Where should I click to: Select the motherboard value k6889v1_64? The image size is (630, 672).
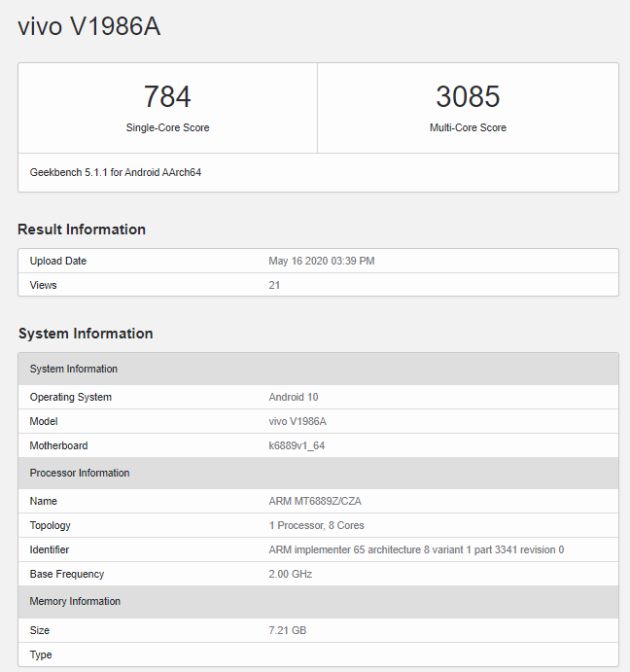tap(298, 445)
